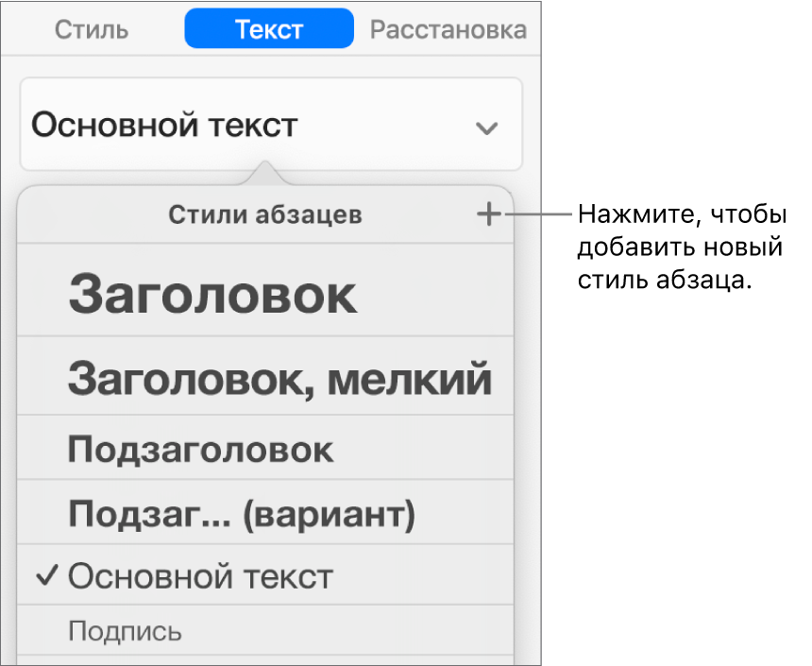The width and height of the screenshot is (812, 666).
Task: Add a new paragraph style with the plus icon
Action: click(489, 214)
